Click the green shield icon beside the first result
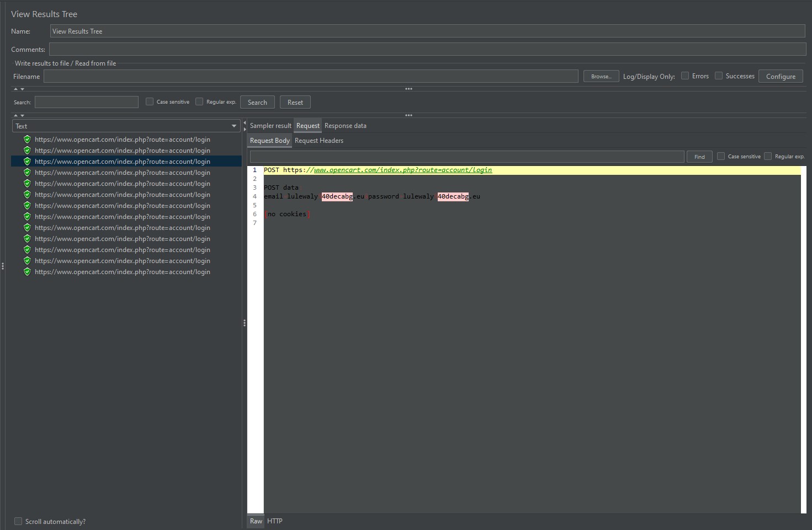This screenshot has width=812, height=530. point(27,139)
